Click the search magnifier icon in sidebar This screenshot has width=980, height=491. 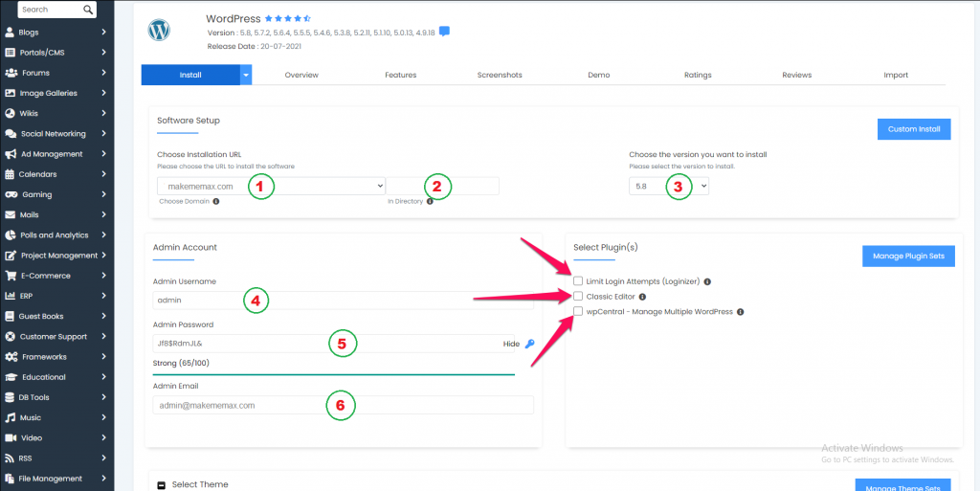pos(88,10)
